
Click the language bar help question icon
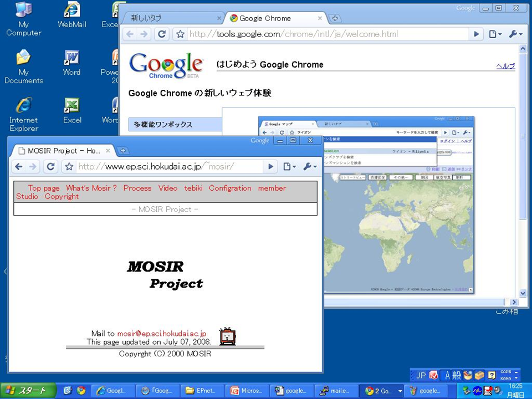click(492, 375)
